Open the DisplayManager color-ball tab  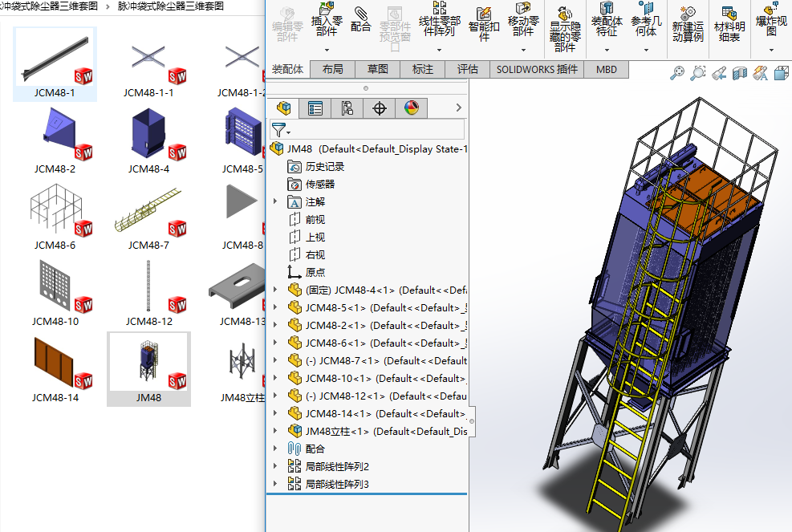point(412,108)
